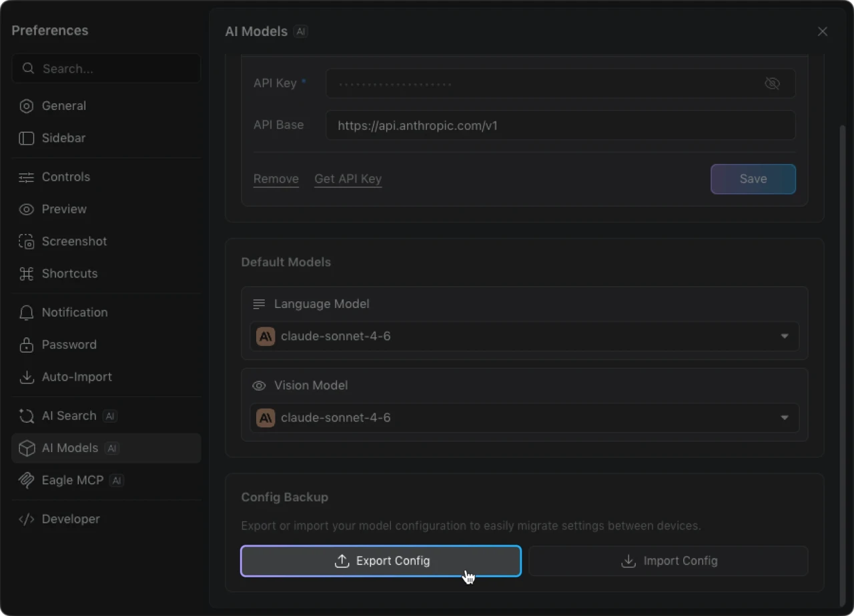Click the Sidebar panel icon
The image size is (854, 616).
coord(27,138)
